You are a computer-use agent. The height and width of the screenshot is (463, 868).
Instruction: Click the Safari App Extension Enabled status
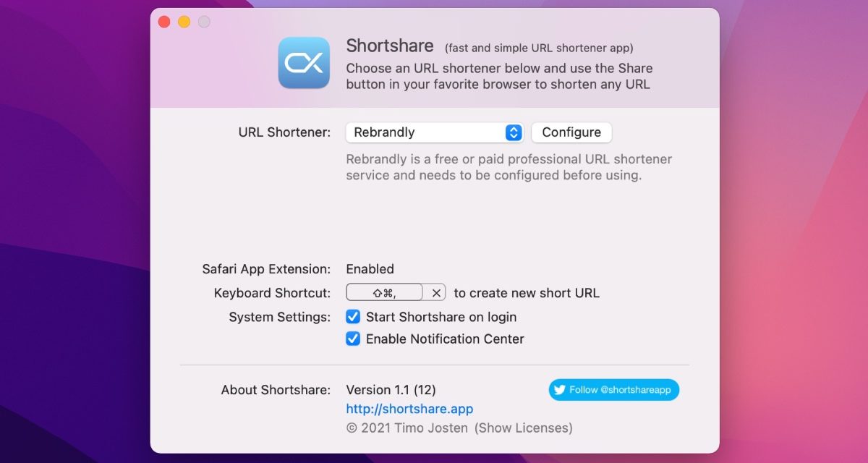[x=370, y=269]
